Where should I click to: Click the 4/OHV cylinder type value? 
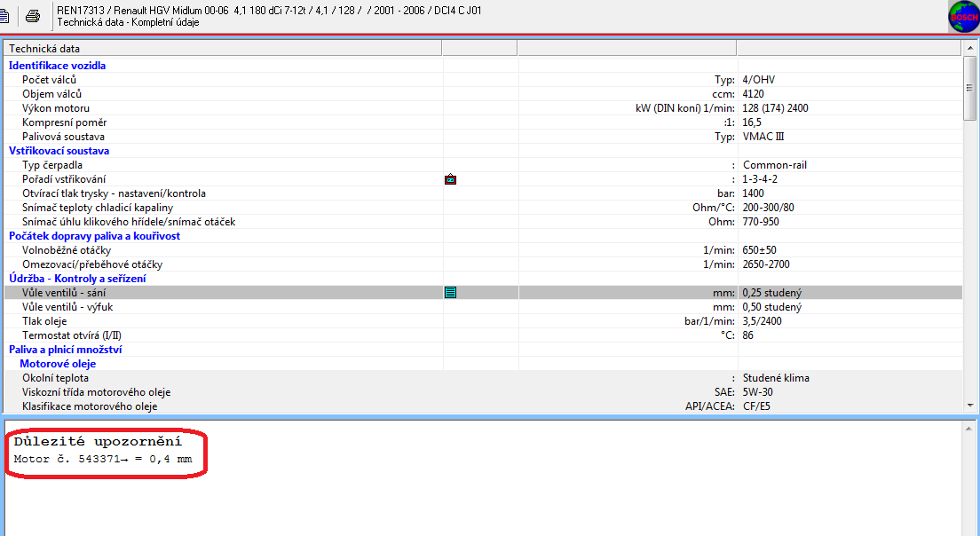tap(759, 80)
